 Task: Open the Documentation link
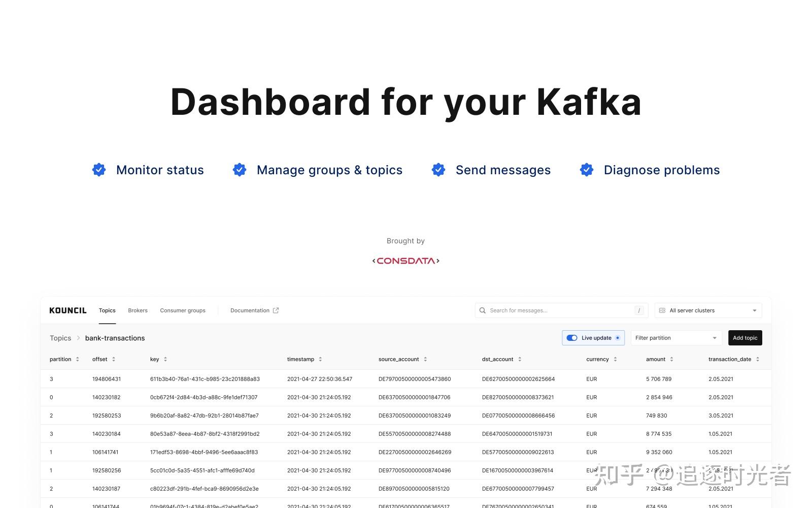(250, 310)
